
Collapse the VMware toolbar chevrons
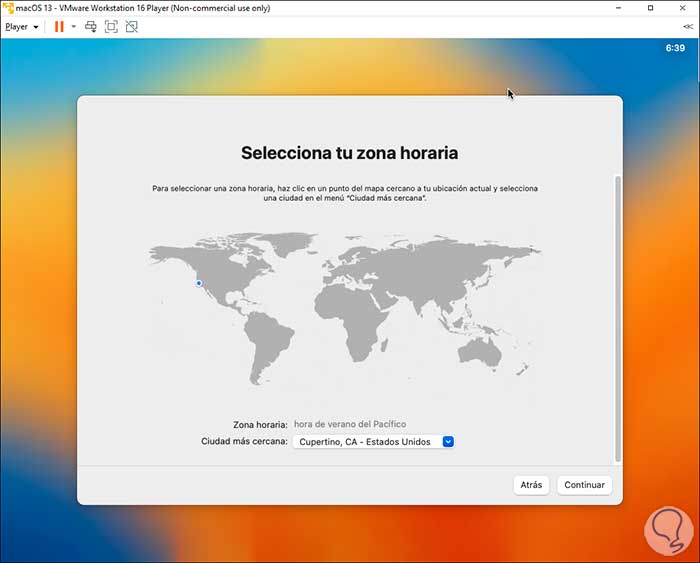(688, 27)
